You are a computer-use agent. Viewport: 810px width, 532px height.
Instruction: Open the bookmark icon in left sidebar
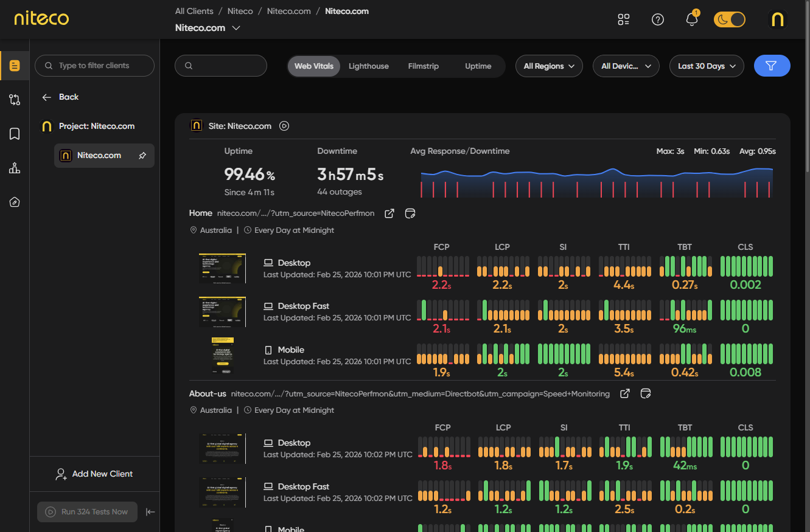tap(15, 134)
